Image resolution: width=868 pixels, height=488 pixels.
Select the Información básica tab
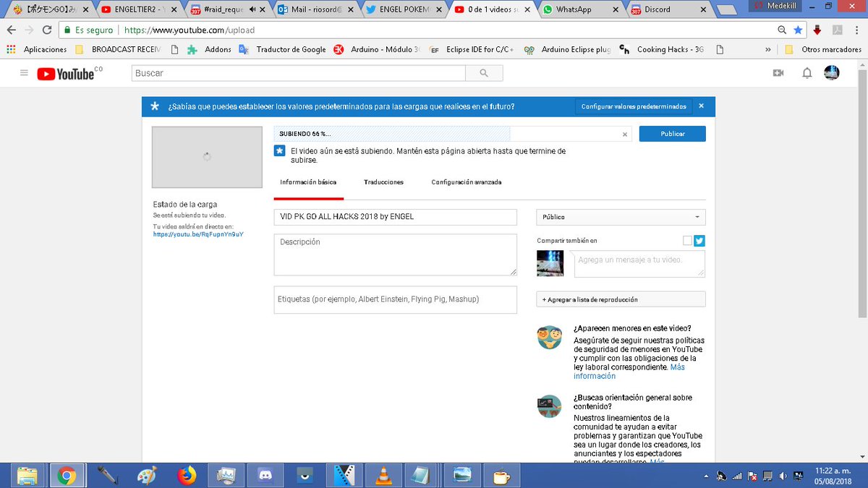click(x=308, y=182)
